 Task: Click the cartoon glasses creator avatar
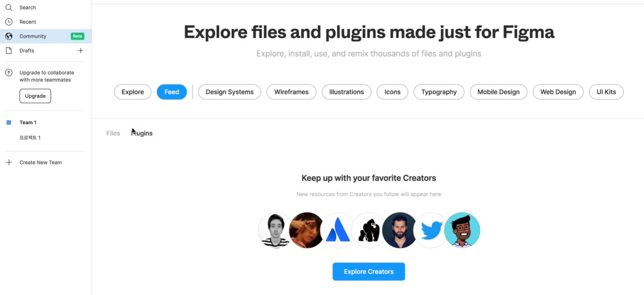point(462,230)
